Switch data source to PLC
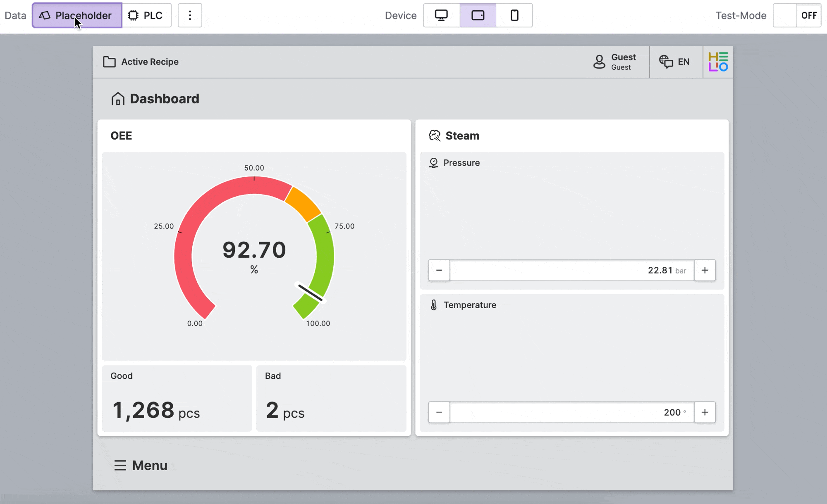 click(x=146, y=16)
